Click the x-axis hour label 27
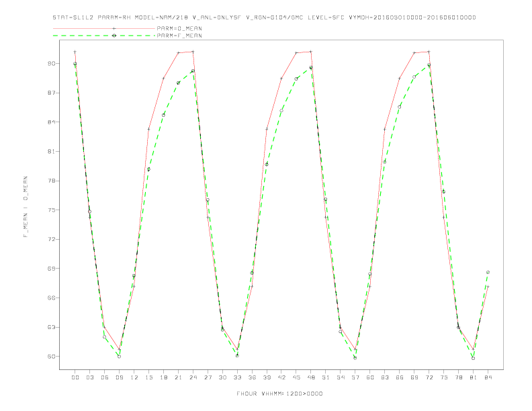The height and width of the screenshot is (411, 532). click(x=208, y=377)
